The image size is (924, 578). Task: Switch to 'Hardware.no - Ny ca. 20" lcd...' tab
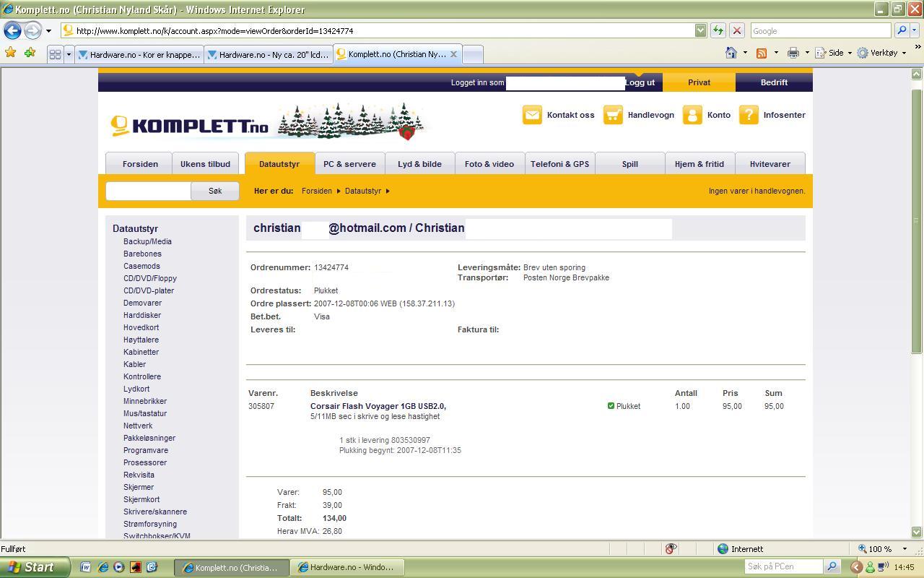[268, 54]
